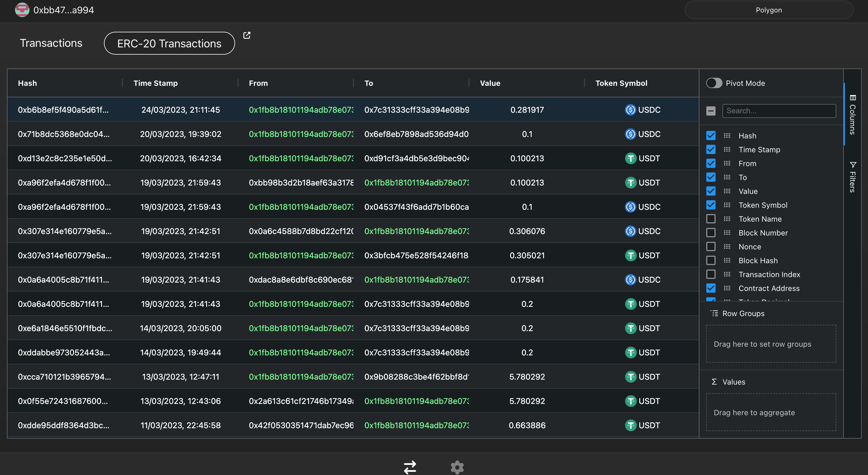
Task: Click the To address 0xd91cf3a4db5e3d9bec904
Action: [416, 158]
